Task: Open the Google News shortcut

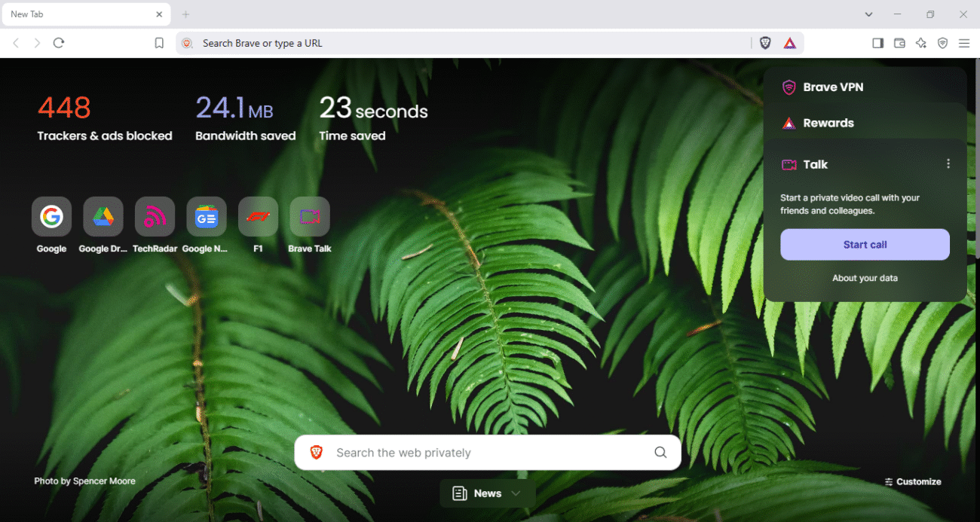Action: [206, 216]
